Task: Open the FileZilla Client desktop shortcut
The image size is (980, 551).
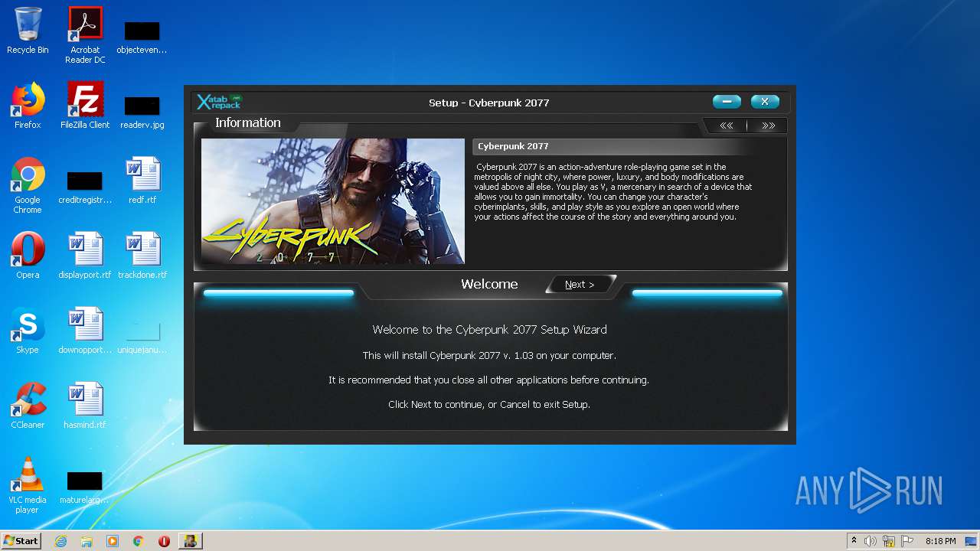Action: tap(85, 106)
